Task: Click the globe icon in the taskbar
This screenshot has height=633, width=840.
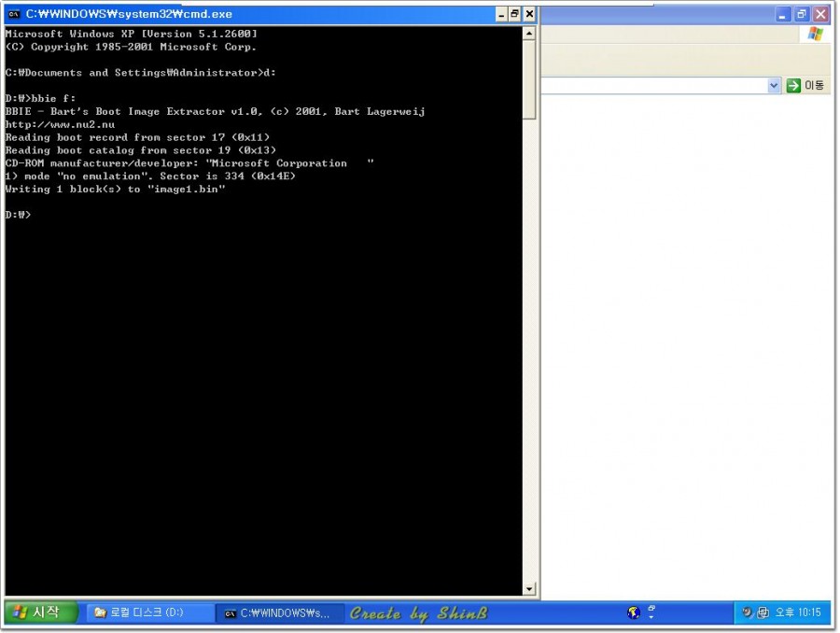Action: (633, 612)
